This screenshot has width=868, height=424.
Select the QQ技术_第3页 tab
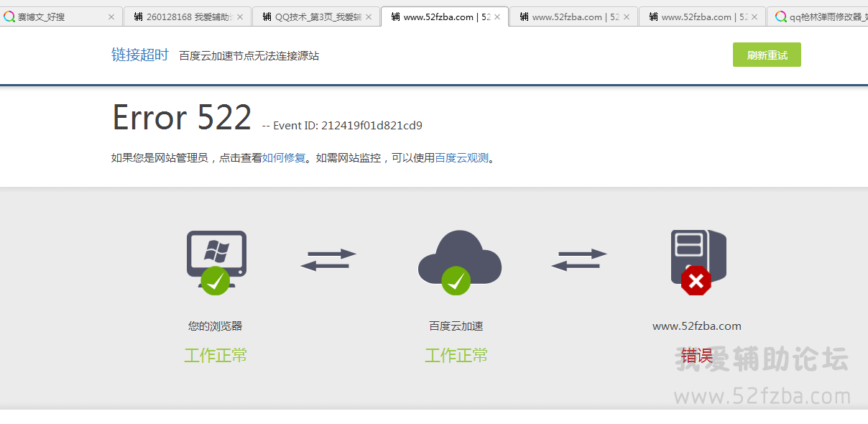pyautogui.click(x=316, y=17)
